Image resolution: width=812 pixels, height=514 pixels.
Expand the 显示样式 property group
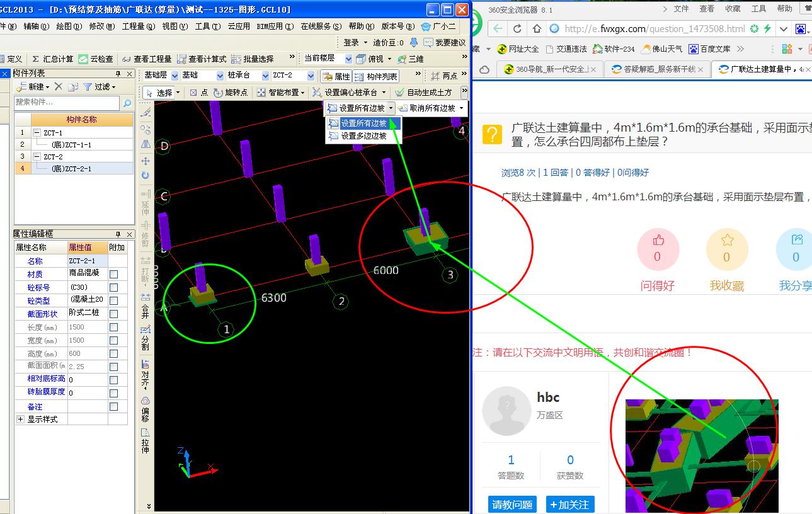pyautogui.click(x=20, y=419)
